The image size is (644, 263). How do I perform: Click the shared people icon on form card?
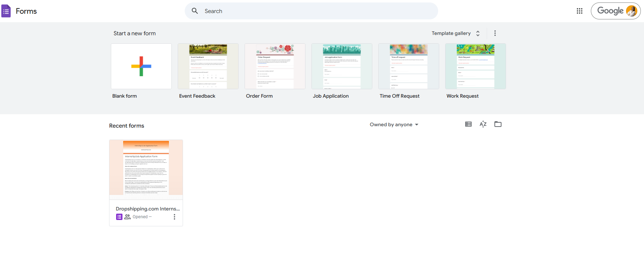pos(127,217)
